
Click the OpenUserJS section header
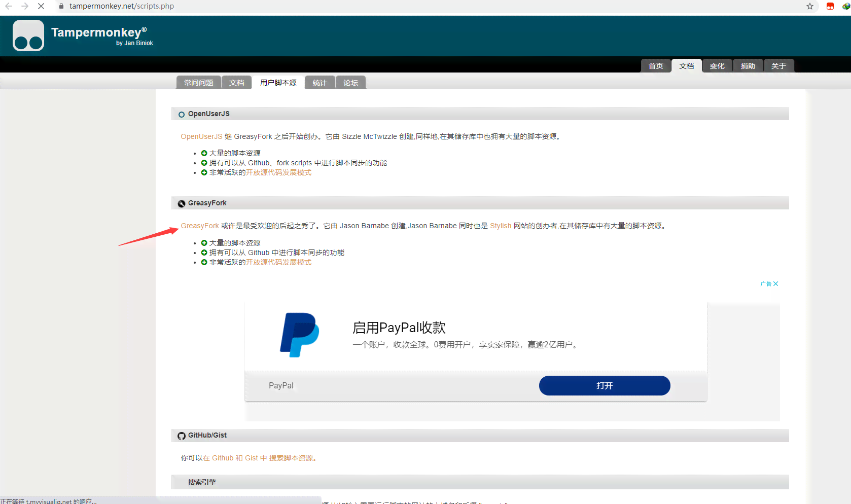click(480, 114)
